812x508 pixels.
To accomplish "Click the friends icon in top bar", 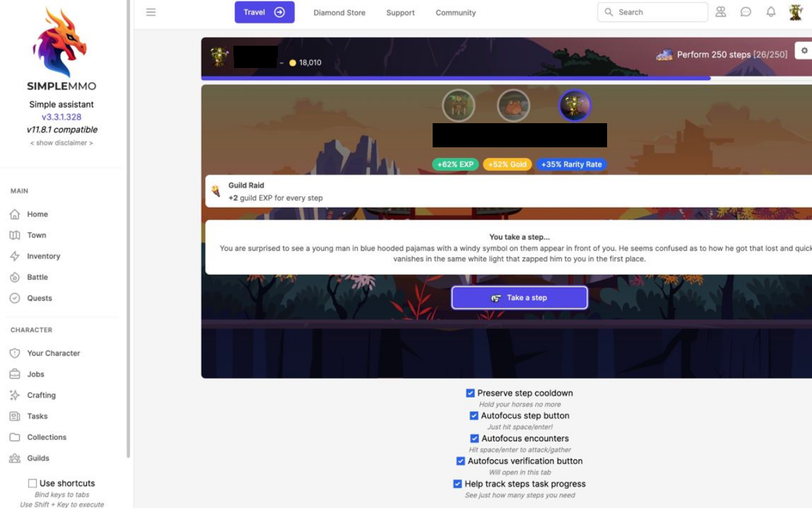I will (x=721, y=12).
